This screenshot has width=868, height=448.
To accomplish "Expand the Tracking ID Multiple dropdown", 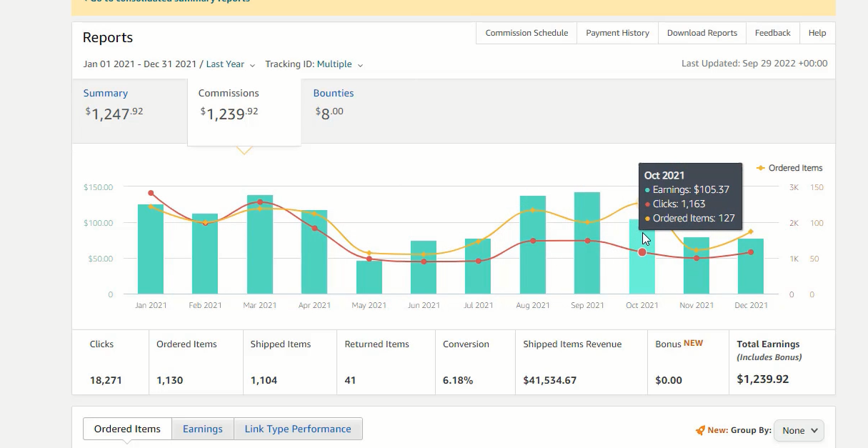I will tap(339, 64).
